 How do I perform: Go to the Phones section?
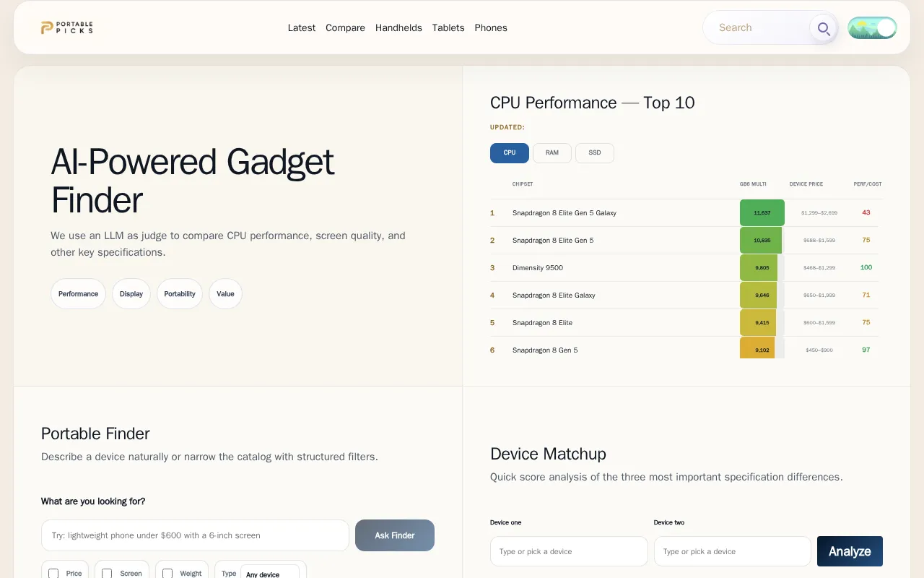click(491, 28)
